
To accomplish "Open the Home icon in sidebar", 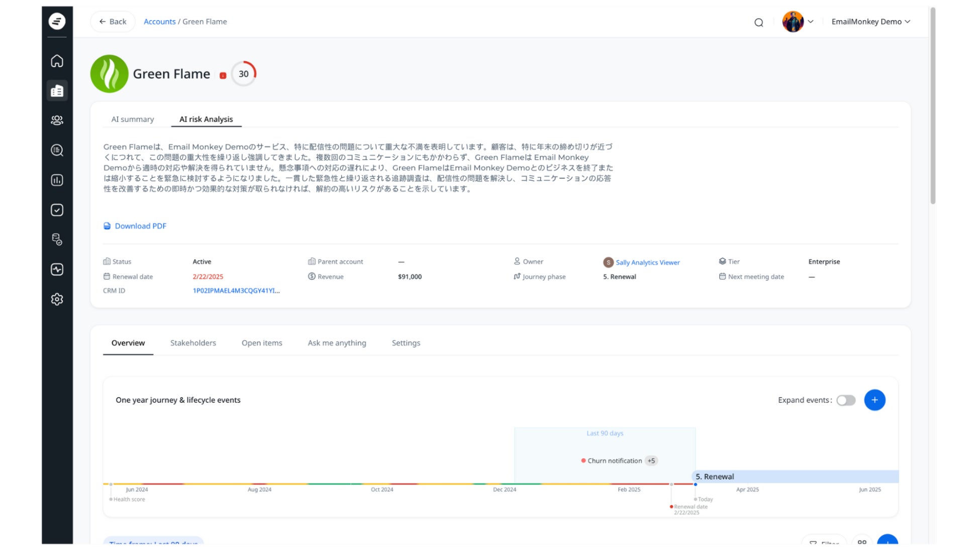I will [x=57, y=61].
